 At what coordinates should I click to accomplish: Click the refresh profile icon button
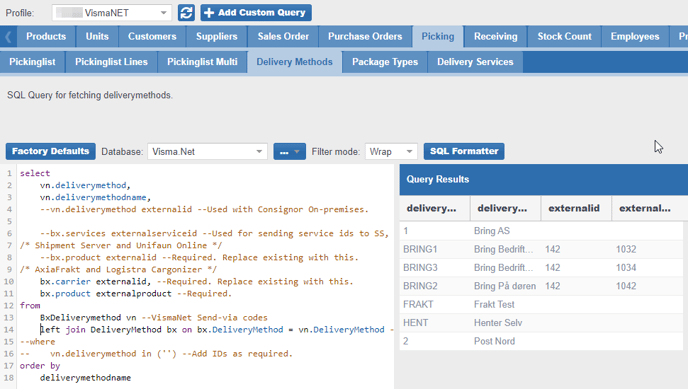pos(186,13)
